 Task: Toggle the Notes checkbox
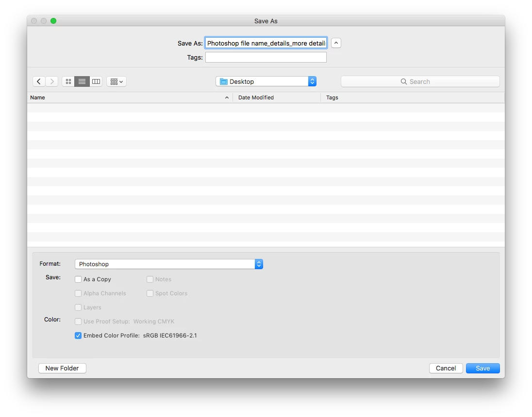pos(150,279)
